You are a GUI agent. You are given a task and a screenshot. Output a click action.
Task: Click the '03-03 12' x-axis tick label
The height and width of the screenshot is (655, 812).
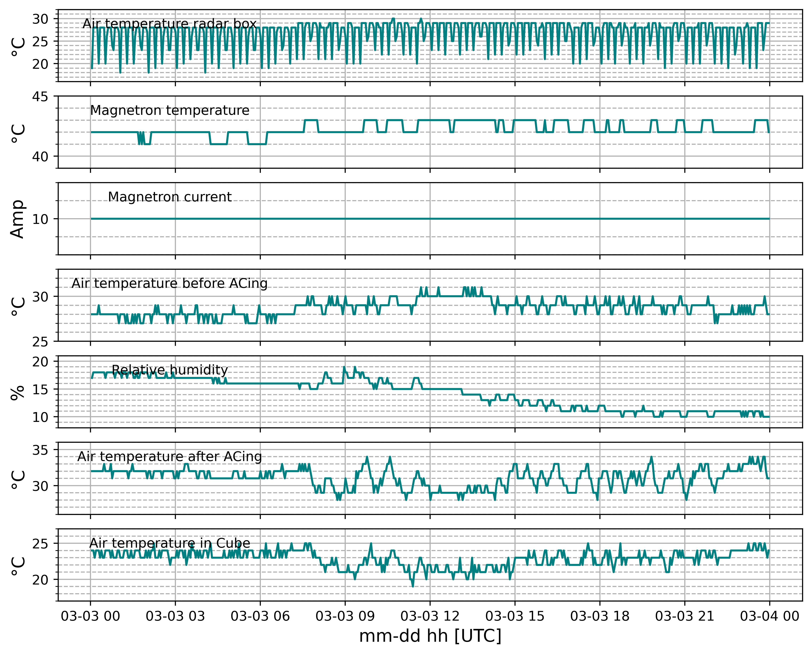430,616
